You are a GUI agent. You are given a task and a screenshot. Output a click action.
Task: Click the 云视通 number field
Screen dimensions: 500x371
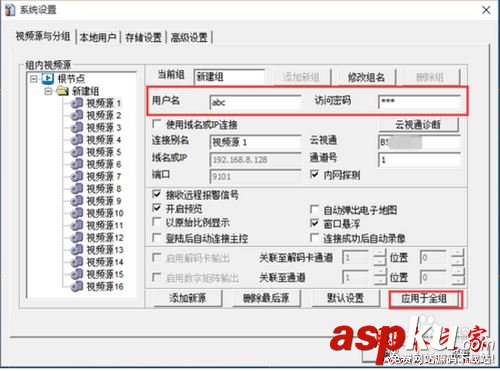(419, 142)
